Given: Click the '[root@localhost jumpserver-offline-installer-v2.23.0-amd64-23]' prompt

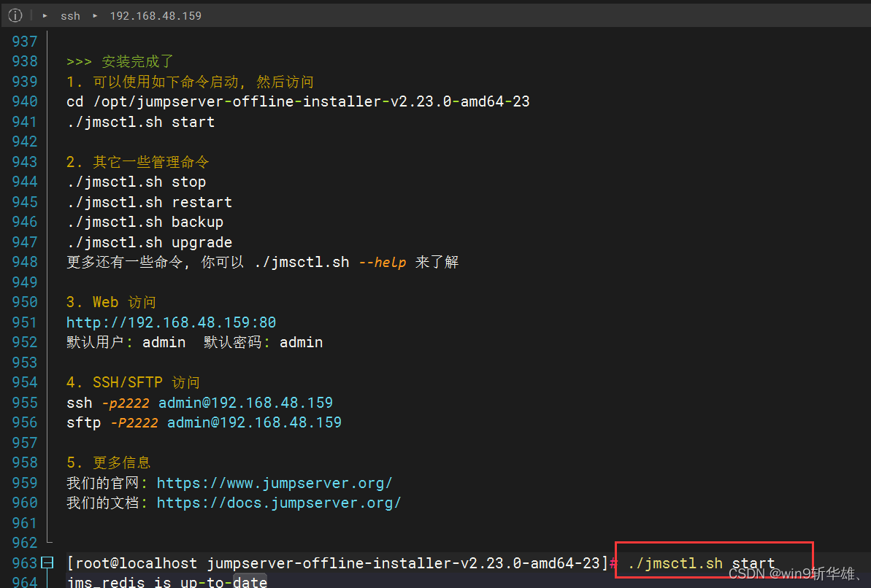Looking at the screenshot, I should point(338,563).
